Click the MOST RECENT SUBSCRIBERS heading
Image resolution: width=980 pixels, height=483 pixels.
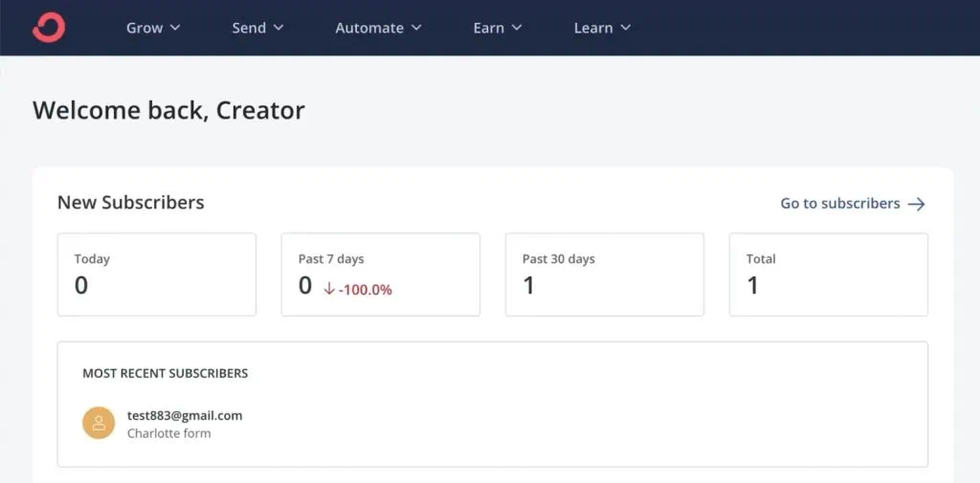(165, 374)
